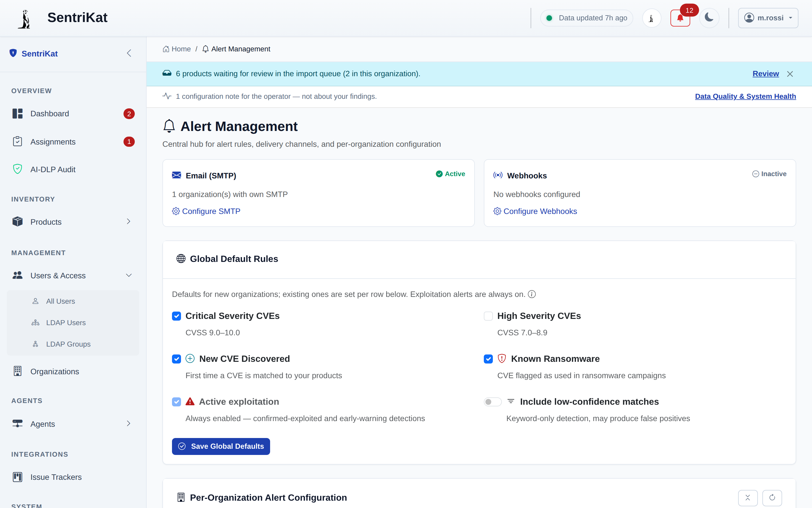Click the Known Ransomware shield icon
The image size is (812, 508).
[x=502, y=358]
